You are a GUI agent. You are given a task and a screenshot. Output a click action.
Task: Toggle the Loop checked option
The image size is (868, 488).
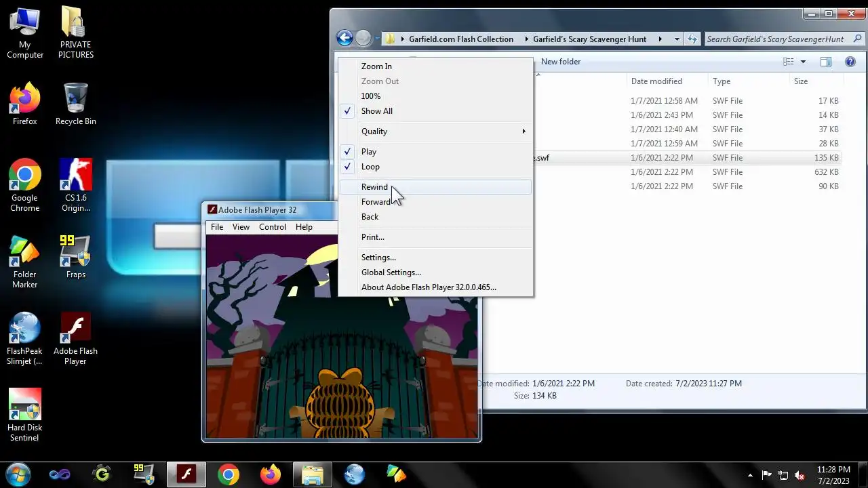435,167
